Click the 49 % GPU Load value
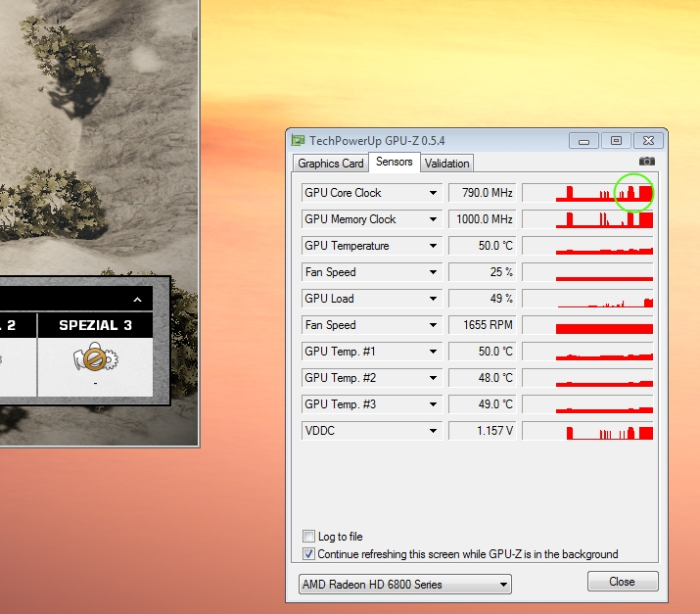The image size is (700, 614). tap(483, 299)
